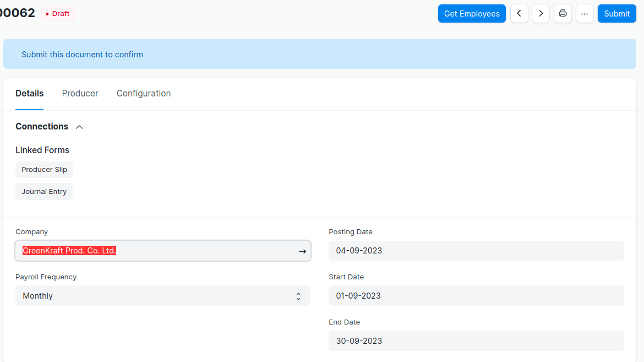Viewport: 644px width, 362px height.
Task: Click the Connections section heading
Action: click(x=42, y=127)
